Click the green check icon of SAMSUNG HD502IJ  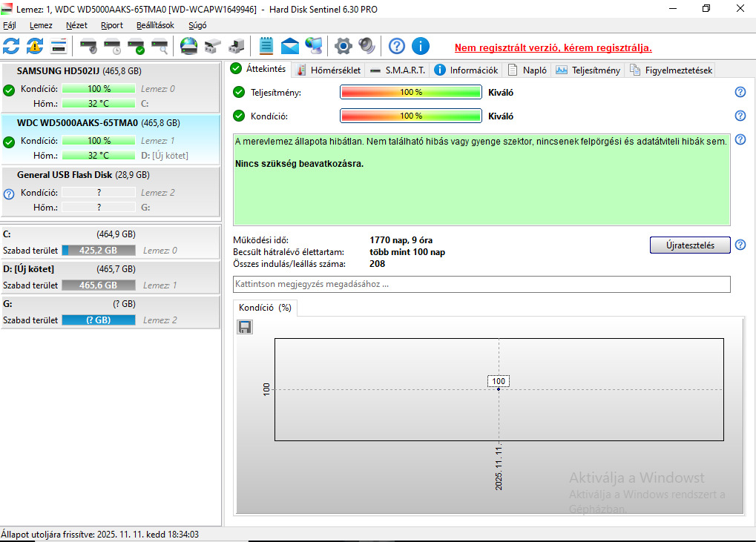(x=9, y=90)
